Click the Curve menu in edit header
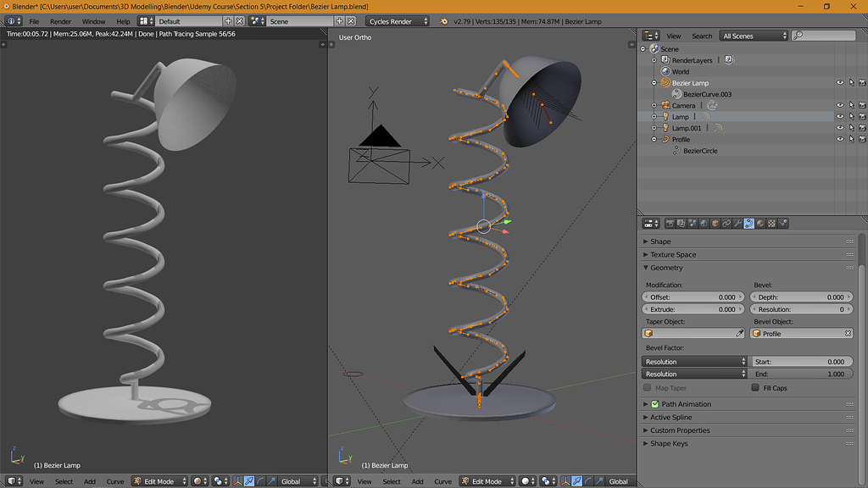The image size is (868, 488). (442, 480)
